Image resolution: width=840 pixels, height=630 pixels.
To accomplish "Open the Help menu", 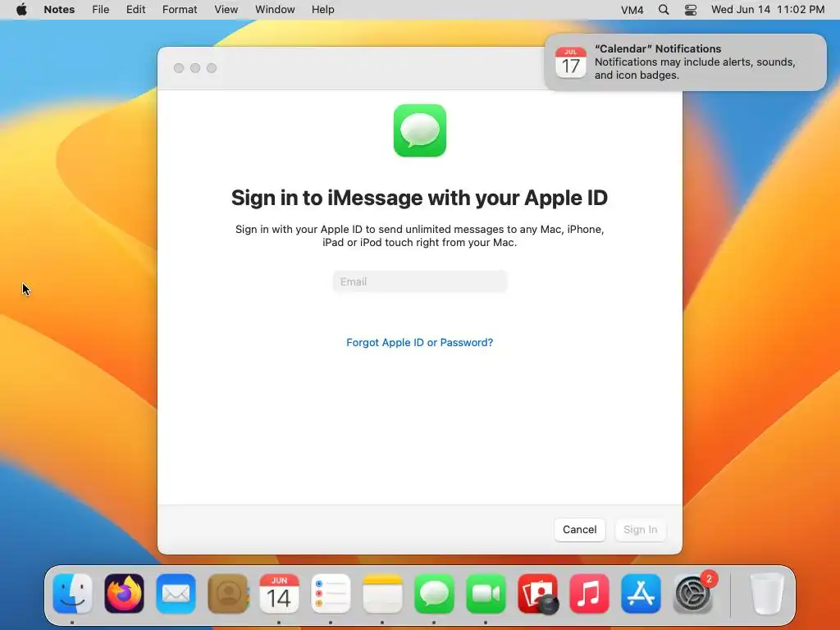I will [323, 10].
